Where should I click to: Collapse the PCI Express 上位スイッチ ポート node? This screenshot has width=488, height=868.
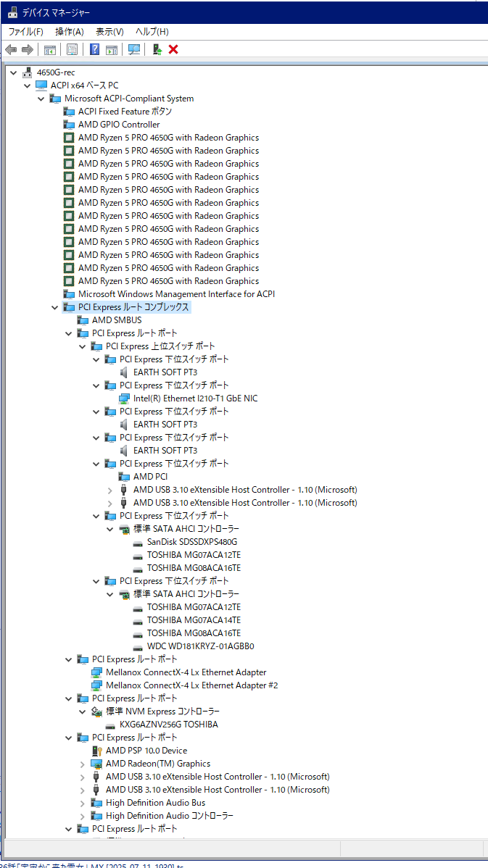[x=82, y=346]
